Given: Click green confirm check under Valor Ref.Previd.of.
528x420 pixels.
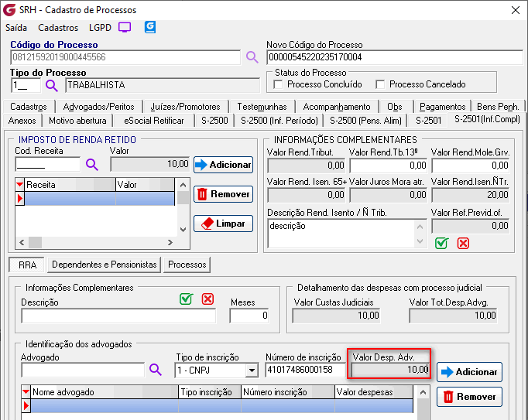Looking at the screenshot, I should coord(441,243).
